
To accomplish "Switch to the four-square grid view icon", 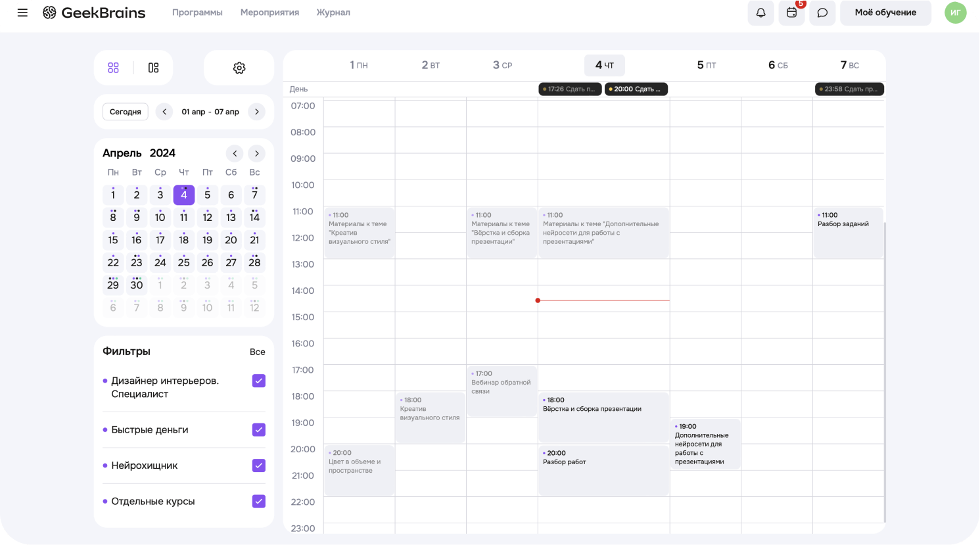I will pyautogui.click(x=113, y=68).
